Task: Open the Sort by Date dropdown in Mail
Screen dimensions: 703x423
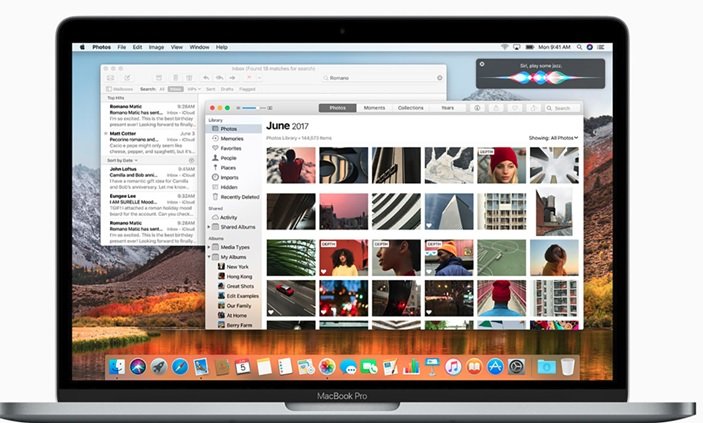Action: pos(121,160)
